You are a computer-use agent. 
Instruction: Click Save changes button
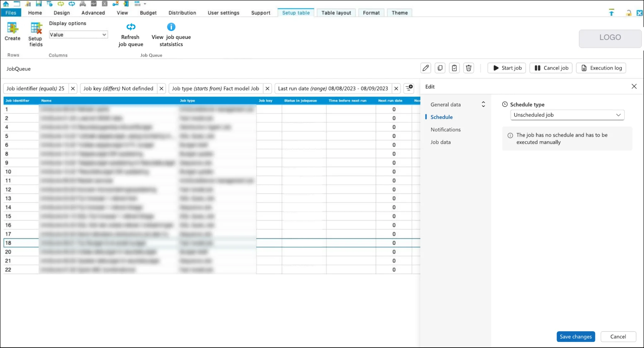(x=576, y=337)
